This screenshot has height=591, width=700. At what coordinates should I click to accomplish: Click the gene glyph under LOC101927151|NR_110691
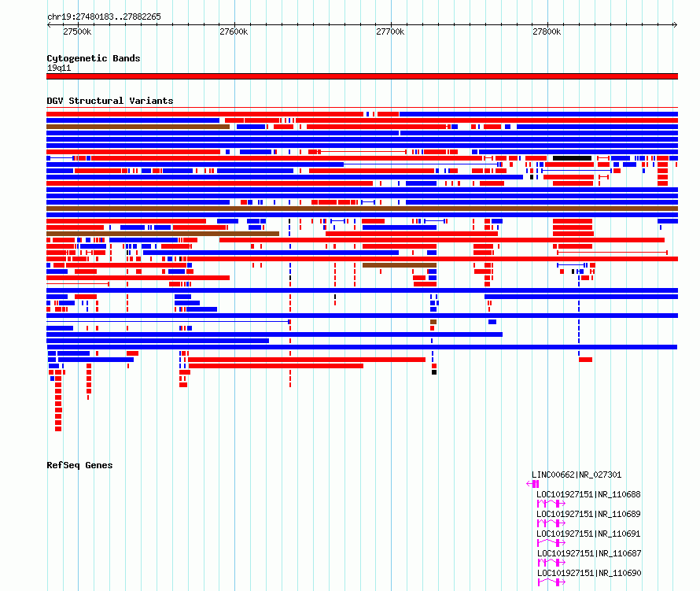[551, 543]
